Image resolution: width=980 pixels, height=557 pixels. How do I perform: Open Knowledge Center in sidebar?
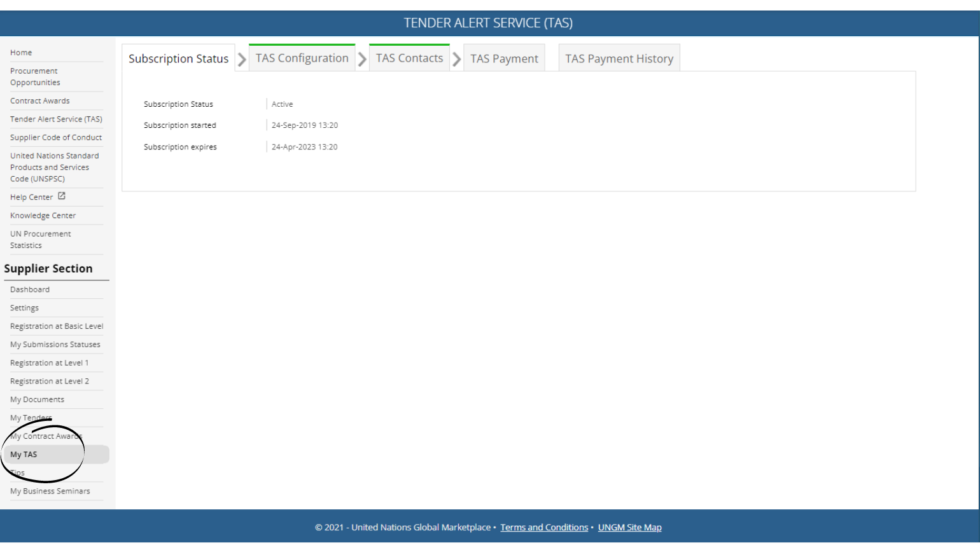43,216
